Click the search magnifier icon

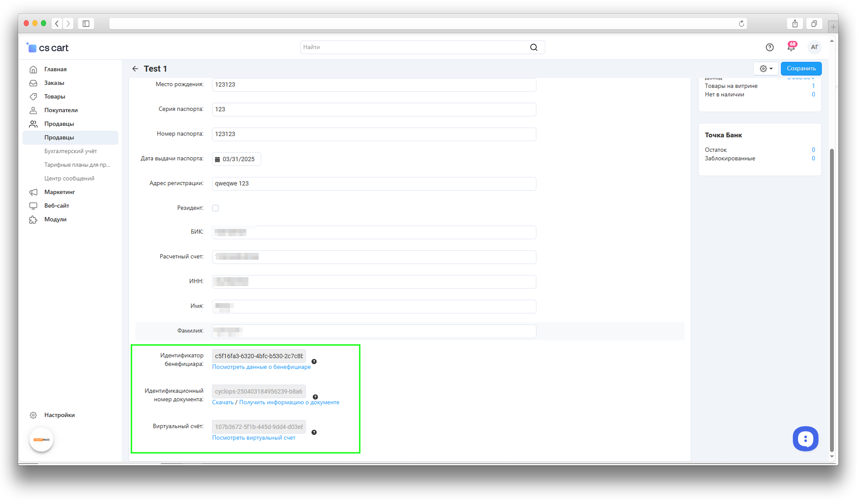coord(533,47)
